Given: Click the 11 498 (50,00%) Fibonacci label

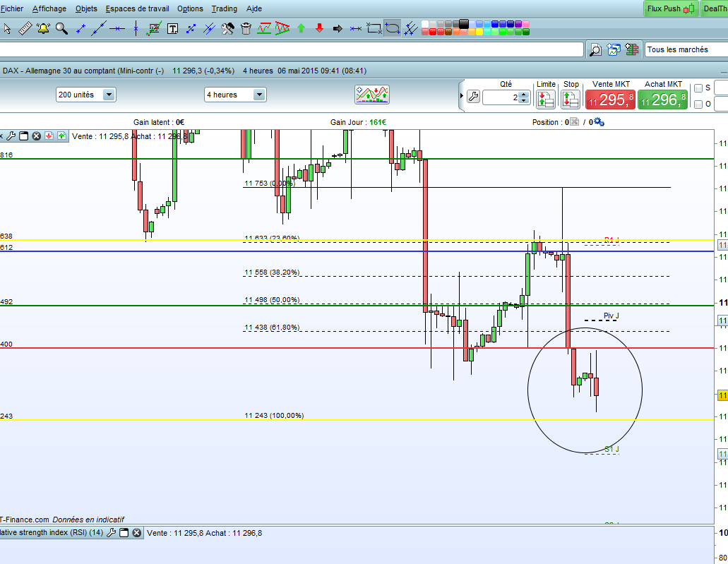Looking at the screenshot, I should point(272,300).
